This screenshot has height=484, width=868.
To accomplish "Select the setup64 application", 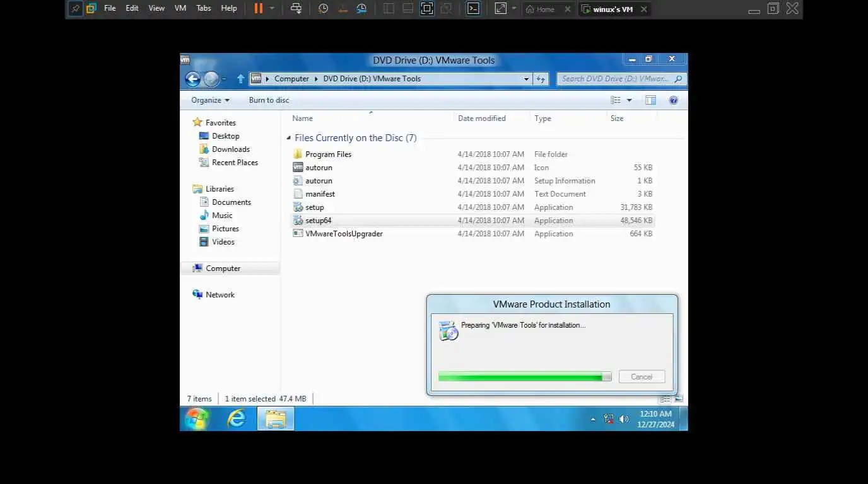I will point(472,221).
